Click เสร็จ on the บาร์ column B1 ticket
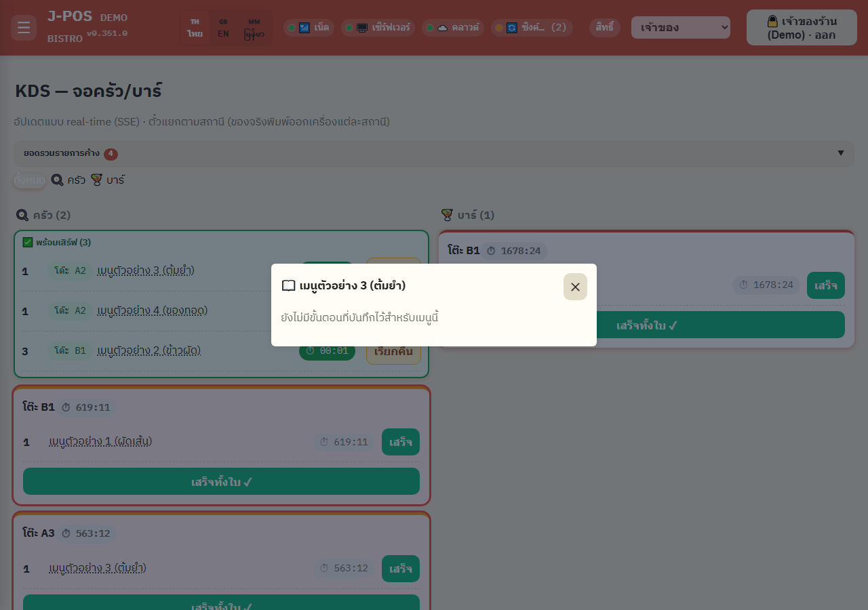 tap(826, 285)
